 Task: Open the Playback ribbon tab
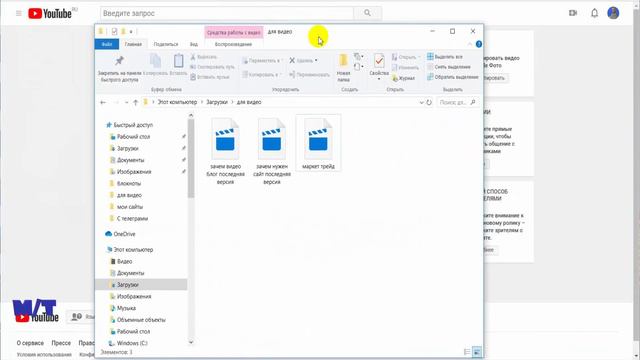point(233,44)
